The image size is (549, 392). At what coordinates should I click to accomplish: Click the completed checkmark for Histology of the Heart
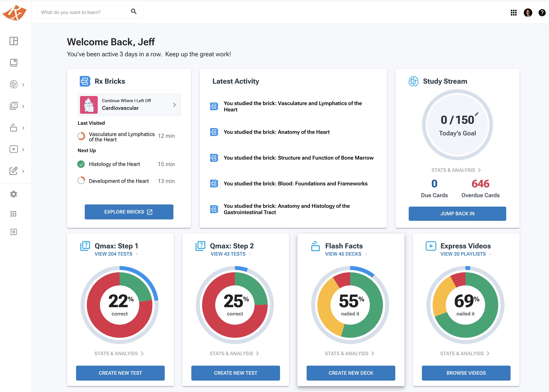tap(81, 164)
